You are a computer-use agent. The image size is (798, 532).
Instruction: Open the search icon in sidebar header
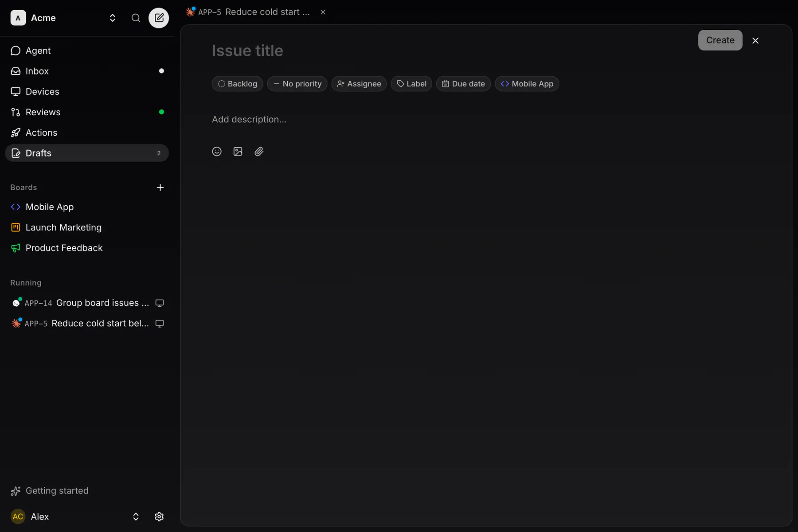(136, 18)
